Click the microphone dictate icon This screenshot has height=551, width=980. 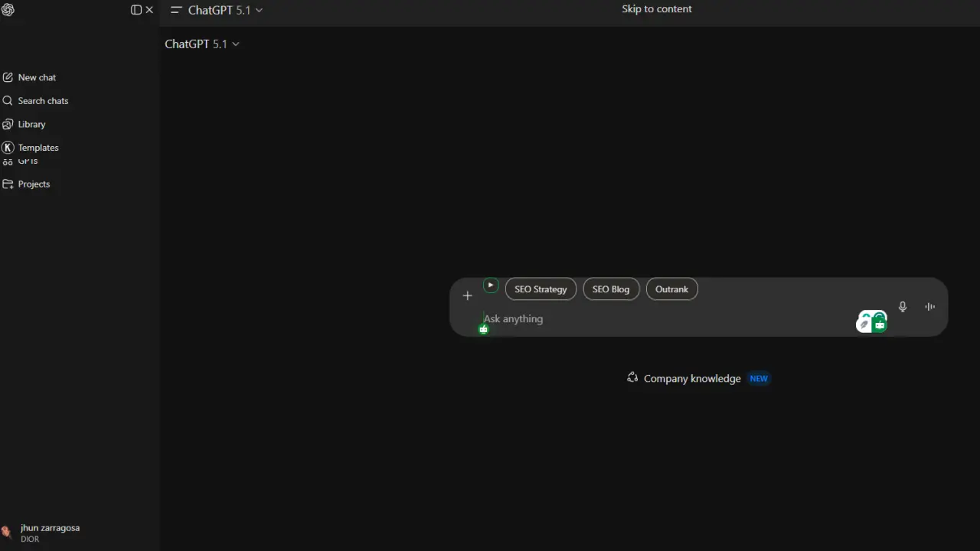[x=903, y=307]
